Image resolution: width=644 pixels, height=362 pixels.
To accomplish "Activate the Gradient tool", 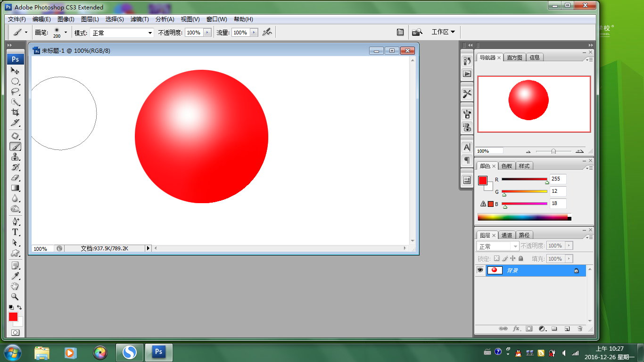I will click(x=15, y=188).
